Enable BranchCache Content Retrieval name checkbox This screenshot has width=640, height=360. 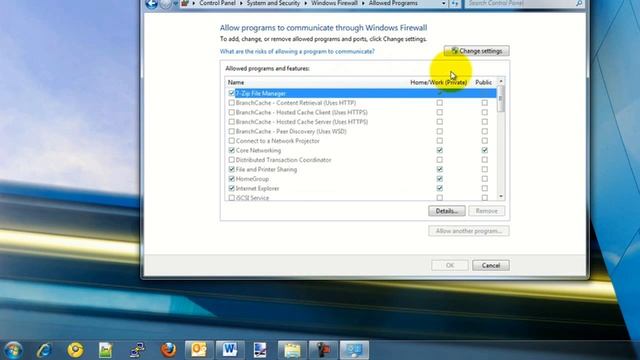[232, 103]
